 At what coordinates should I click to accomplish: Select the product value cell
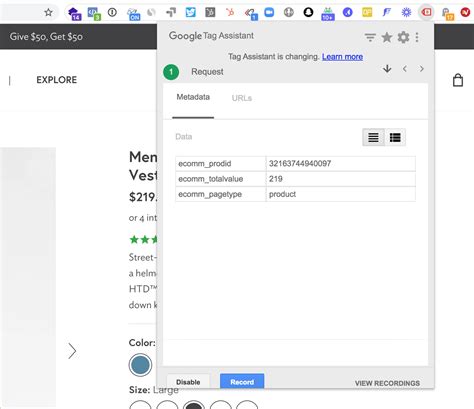(x=341, y=194)
